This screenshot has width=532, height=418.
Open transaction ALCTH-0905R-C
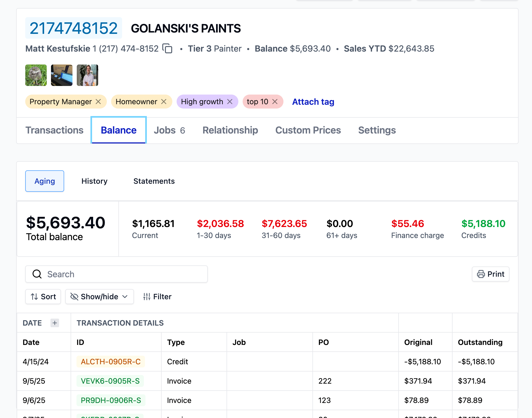click(111, 362)
